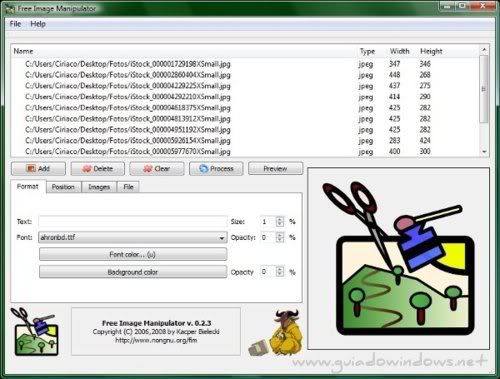This screenshot has width=500, height=379.
Task: Click width value 347 in first row
Action: click(x=394, y=63)
